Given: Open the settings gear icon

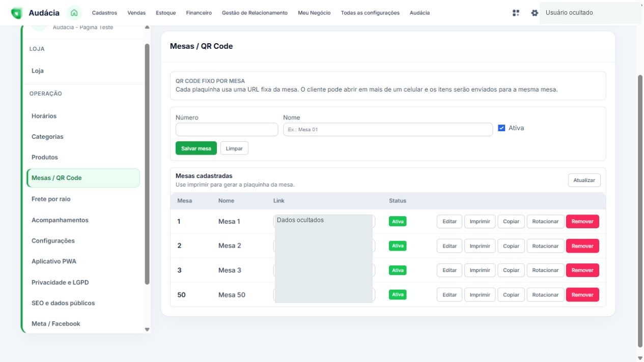Looking at the screenshot, I should tap(535, 13).
